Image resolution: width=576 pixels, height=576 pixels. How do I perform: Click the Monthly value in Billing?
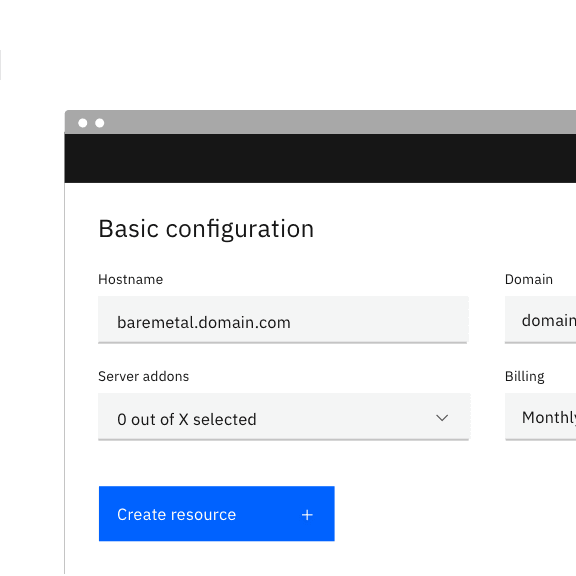click(549, 418)
